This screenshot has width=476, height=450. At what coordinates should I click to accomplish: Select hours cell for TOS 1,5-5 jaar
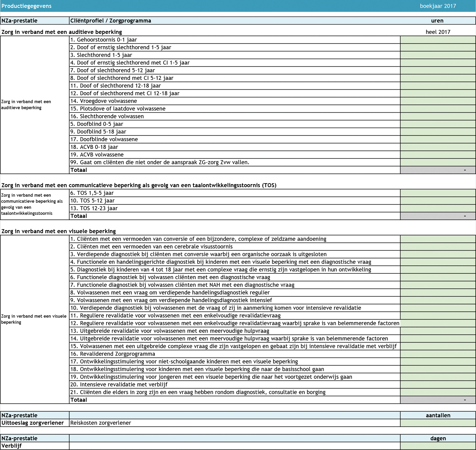(438, 193)
